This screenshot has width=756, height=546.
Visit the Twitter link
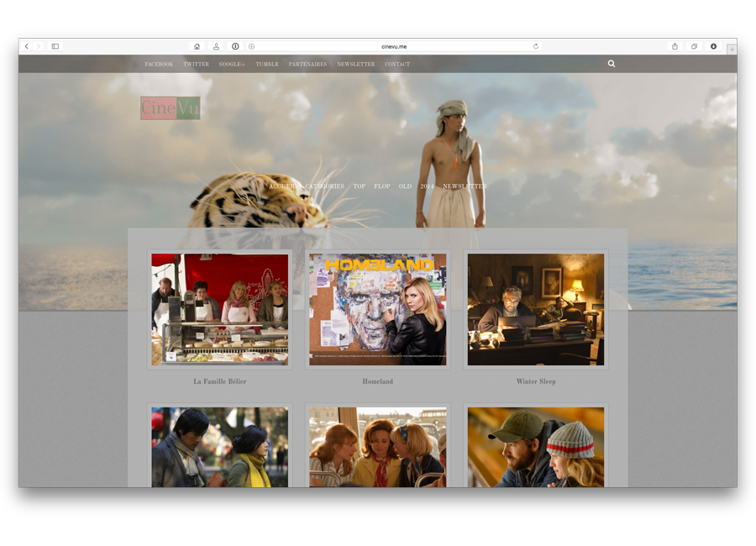coord(196,64)
